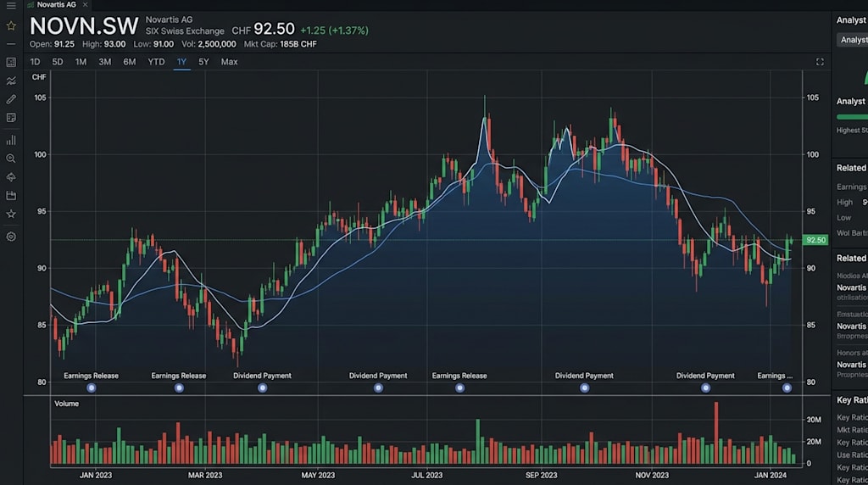Click Earnings Release marker dot after JUL 2023
Viewport: 868px width, 485px height.
pyautogui.click(x=459, y=388)
